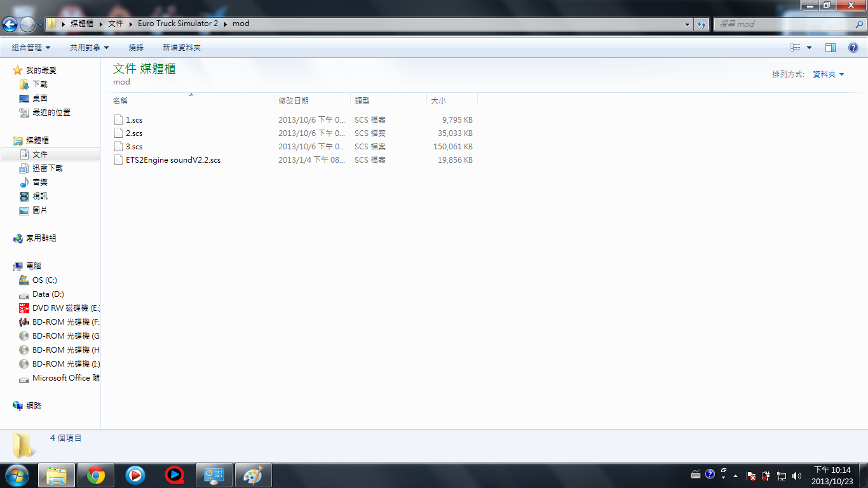Launch Google Chrome from the taskbar
Image resolution: width=868 pixels, height=488 pixels.
click(x=96, y=475)
